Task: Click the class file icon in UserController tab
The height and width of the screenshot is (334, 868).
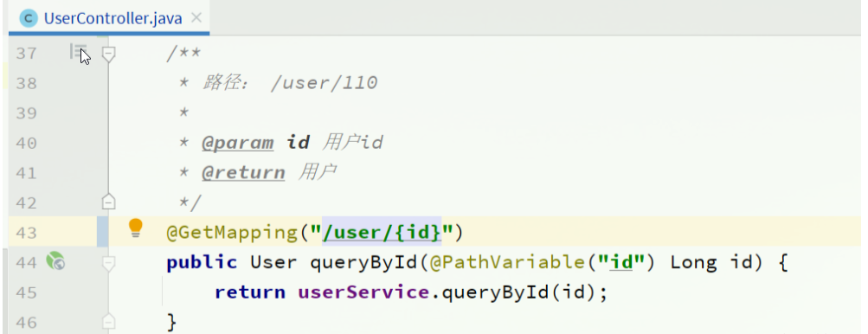Action: coord(29,18)
